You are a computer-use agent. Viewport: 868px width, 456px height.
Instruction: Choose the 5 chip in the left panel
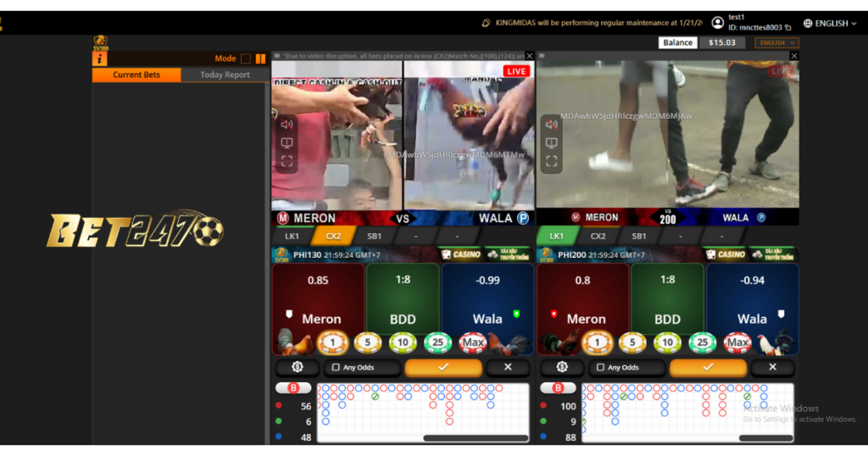point(368,343)
